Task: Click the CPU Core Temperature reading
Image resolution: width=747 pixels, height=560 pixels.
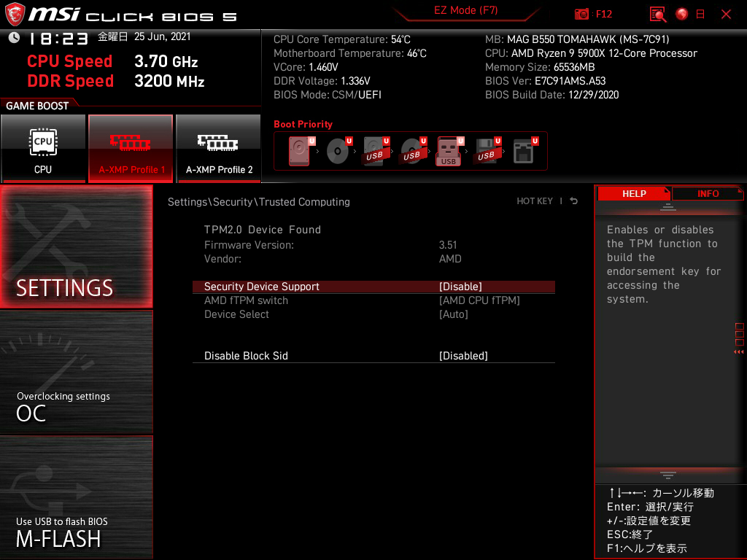Action: 341,39
